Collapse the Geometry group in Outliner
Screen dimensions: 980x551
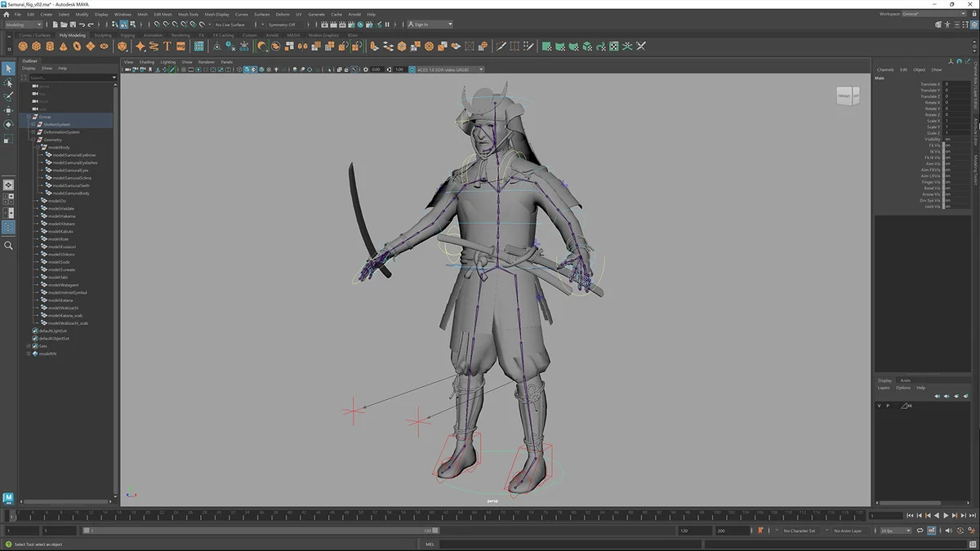pos(33,140)
